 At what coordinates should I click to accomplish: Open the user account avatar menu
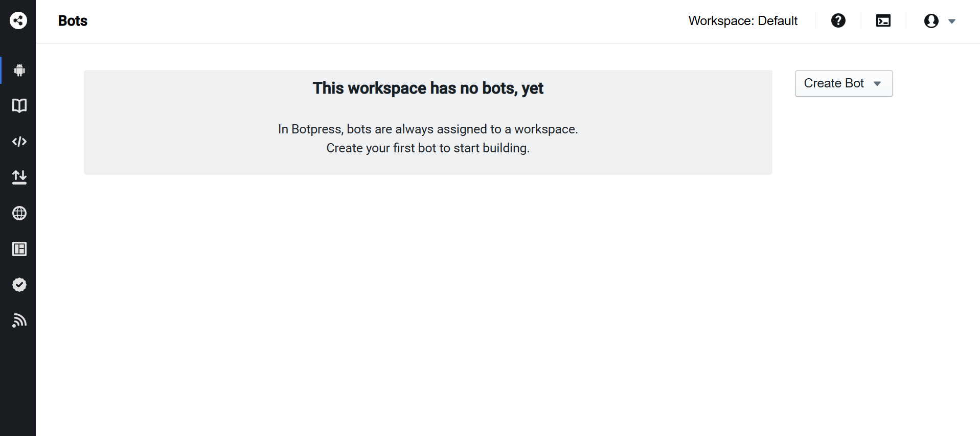click(x=931, y=21)
